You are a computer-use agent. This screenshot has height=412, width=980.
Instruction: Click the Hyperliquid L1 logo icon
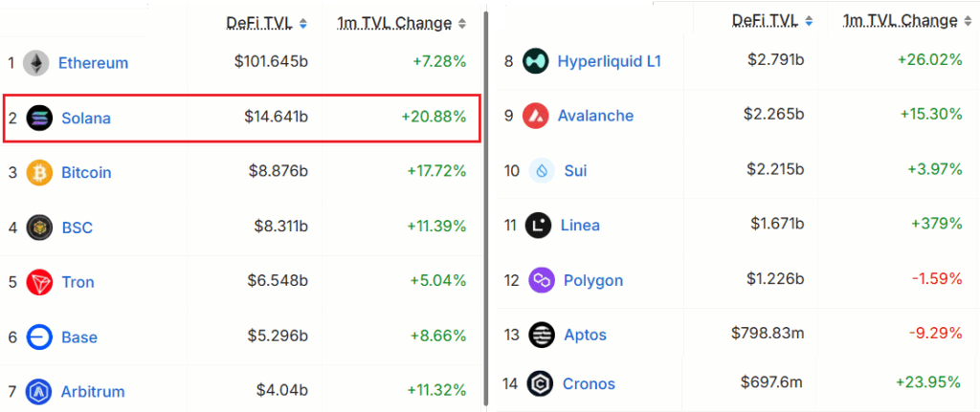pyautogui.click(x=536, y=61)
